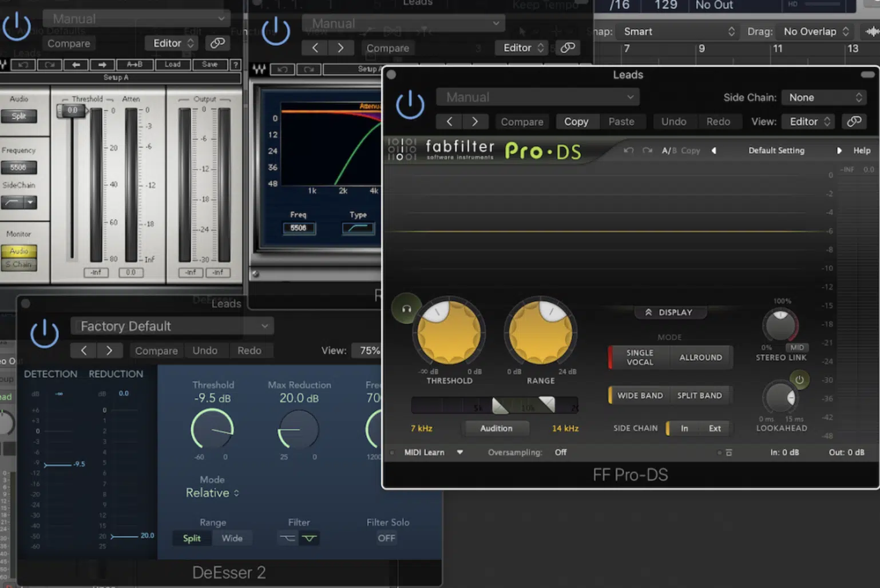Click the Type filter shape in middle Waves plugin

tap(358, 228)
